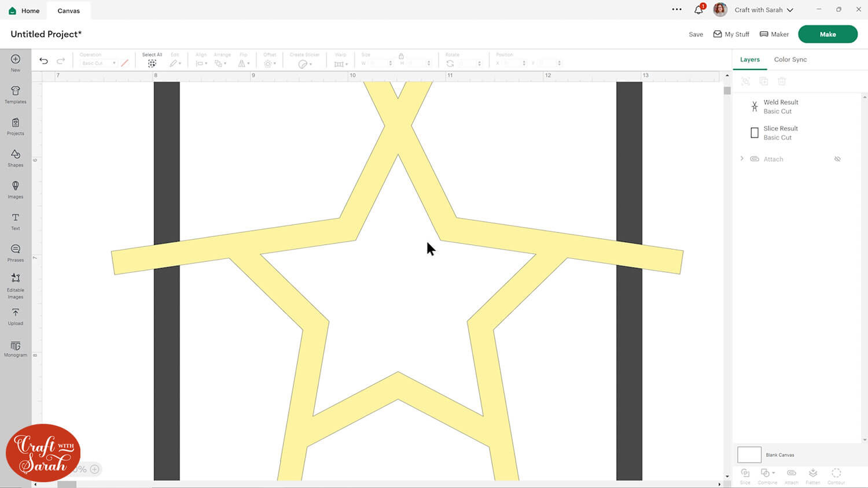Image resolution: width=868 pixels, height=488 pixels.
Task: Open the Monogram maker
Action: (16, 349)
